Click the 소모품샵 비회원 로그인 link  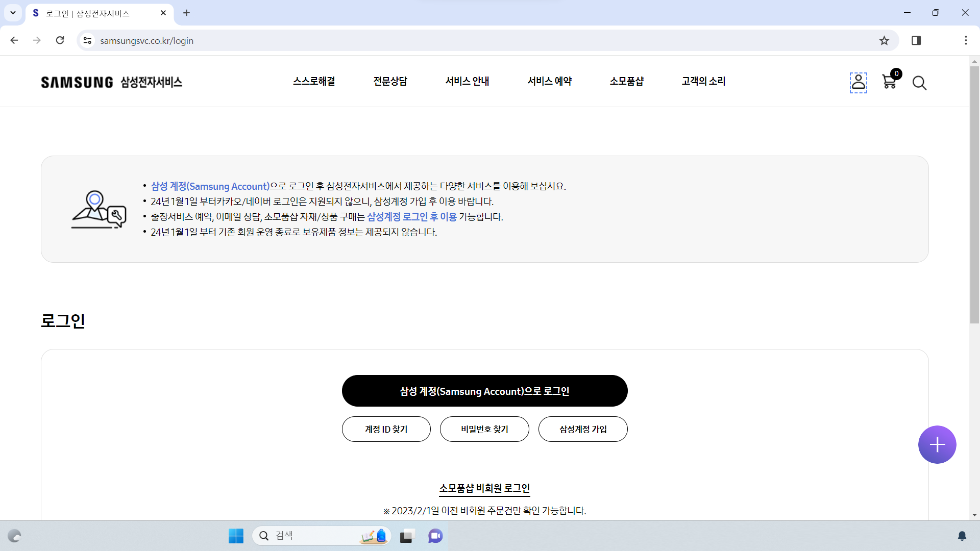click(484, 488)
